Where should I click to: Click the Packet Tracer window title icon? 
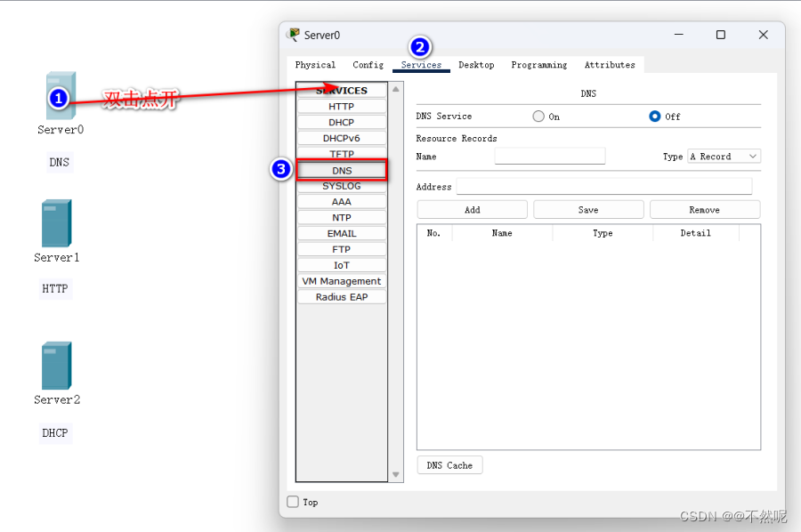(293, 35)
